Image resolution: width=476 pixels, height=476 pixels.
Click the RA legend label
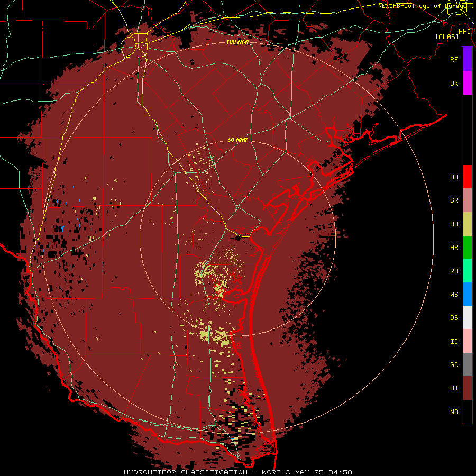[454, 271]
